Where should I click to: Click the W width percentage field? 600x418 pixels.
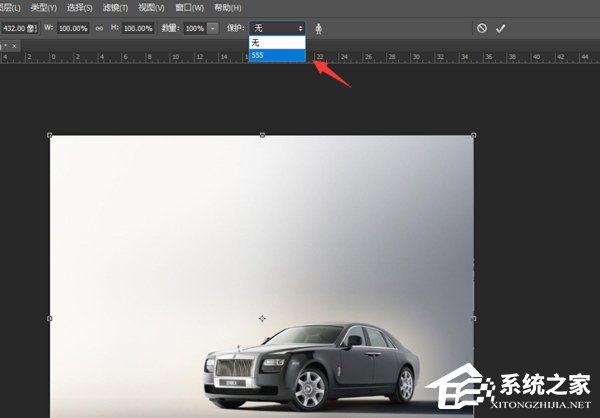point(73,29)
